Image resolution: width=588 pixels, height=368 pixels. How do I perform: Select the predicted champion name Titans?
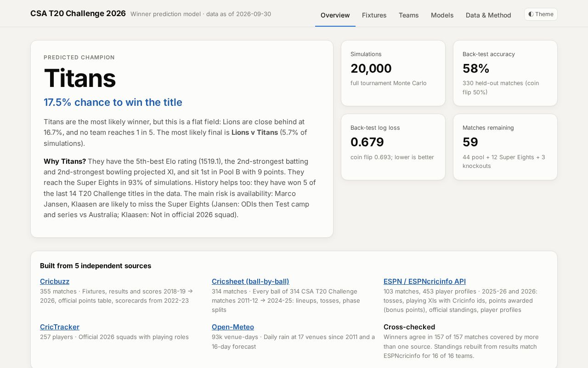point(80,78)
